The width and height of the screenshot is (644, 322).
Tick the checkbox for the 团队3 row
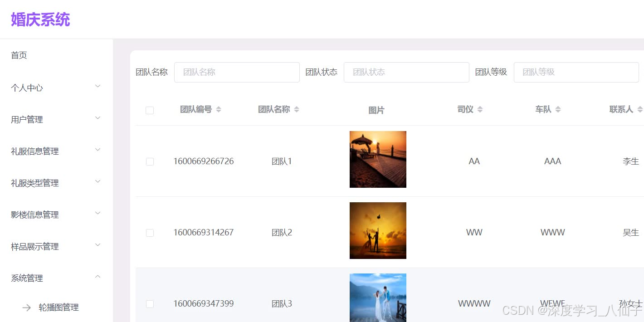(x=150, y=304)
